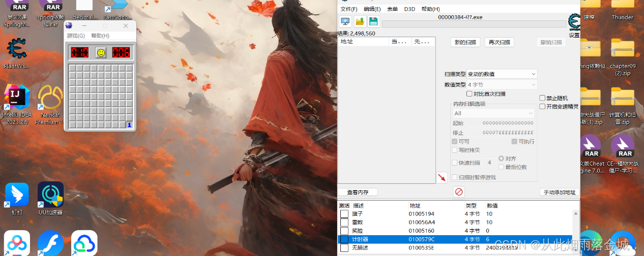This screenshot has width=644, height=256.
Task: Open the blue Flash-style F desktop icon
Action: (50, 243)
